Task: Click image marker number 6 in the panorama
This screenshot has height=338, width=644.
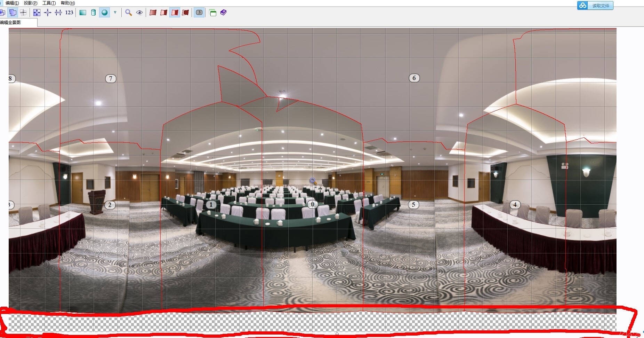Action: pos(414,78)
